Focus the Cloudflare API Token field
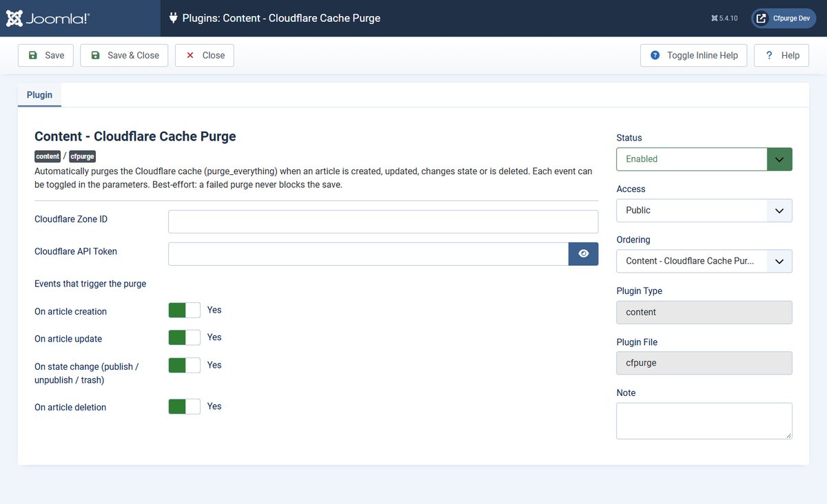This screenshot has height=504, width=827. click(368, 254)
